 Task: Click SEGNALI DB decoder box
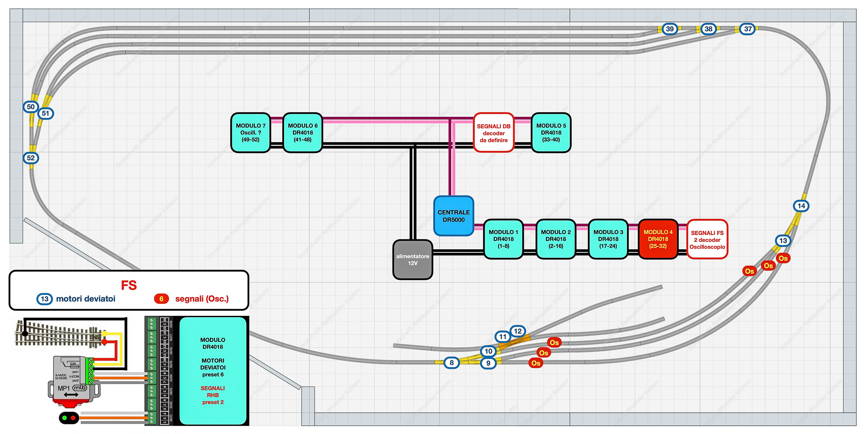[494, 133]
